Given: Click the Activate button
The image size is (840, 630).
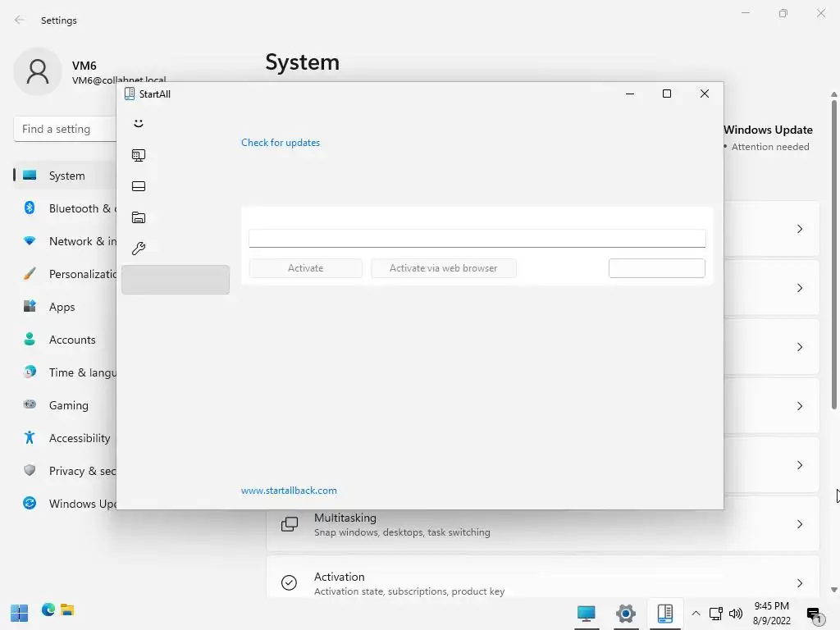Looking at the screenshot, I should pos(305,268).
